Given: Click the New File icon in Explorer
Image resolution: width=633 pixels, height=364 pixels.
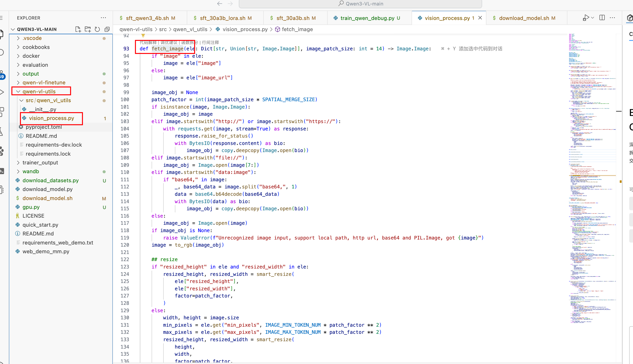Looking at the screenshot, I should [x=78, y=29].
